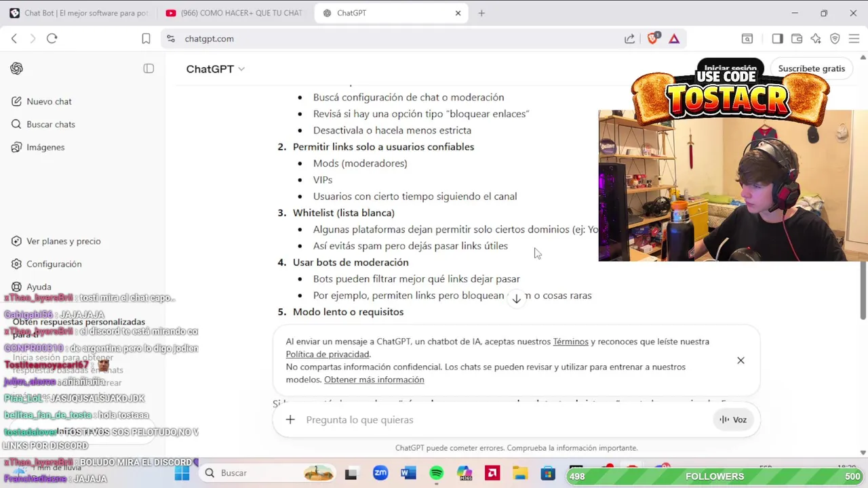Open the Política de privacidad link
The width and height of the screenshot is (868, 488).
pyautogui.click(x=328, y=354)
